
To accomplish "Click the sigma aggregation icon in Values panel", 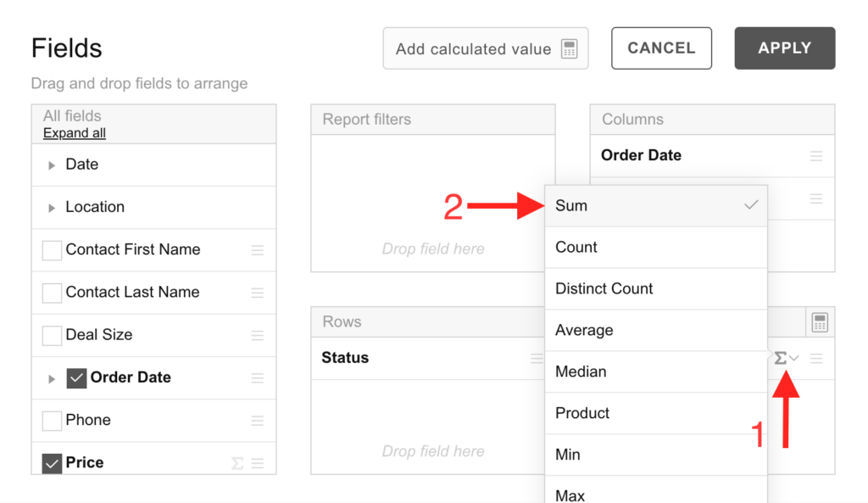I will (x=781, y=358).
